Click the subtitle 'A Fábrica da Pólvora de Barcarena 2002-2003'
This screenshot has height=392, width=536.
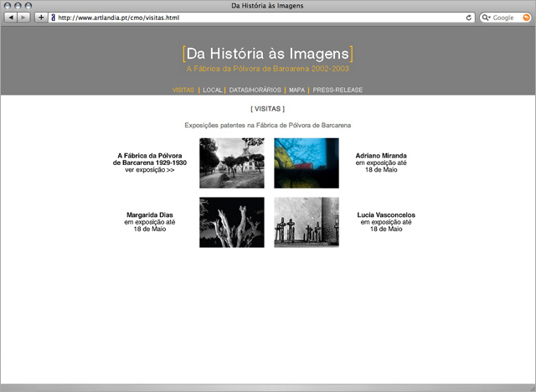click(268, 69)
